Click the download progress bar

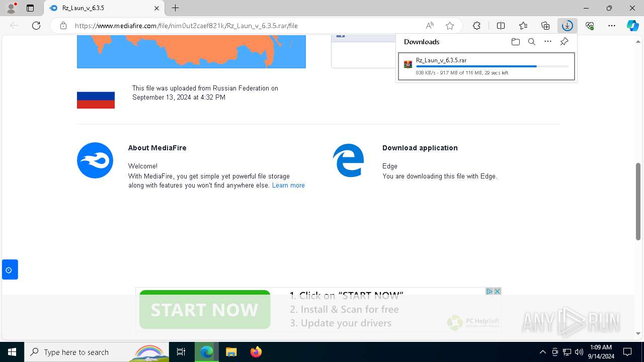point(493,66)
